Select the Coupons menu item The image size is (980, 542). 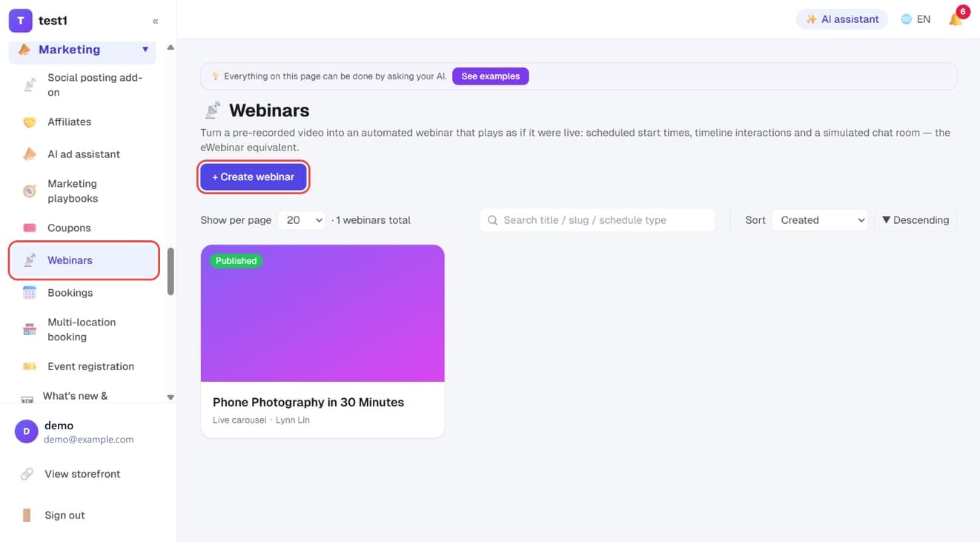(84, 228)
